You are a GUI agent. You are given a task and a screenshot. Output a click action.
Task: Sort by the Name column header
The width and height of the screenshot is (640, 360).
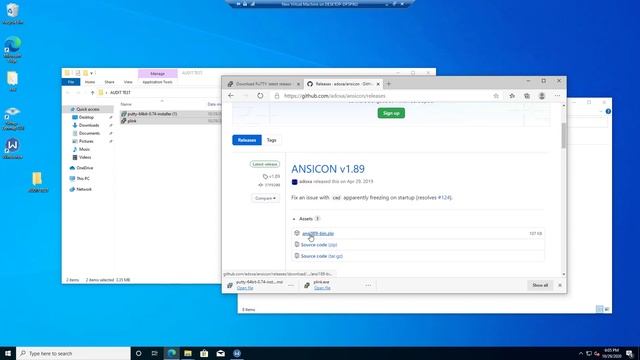pos(126,104)
